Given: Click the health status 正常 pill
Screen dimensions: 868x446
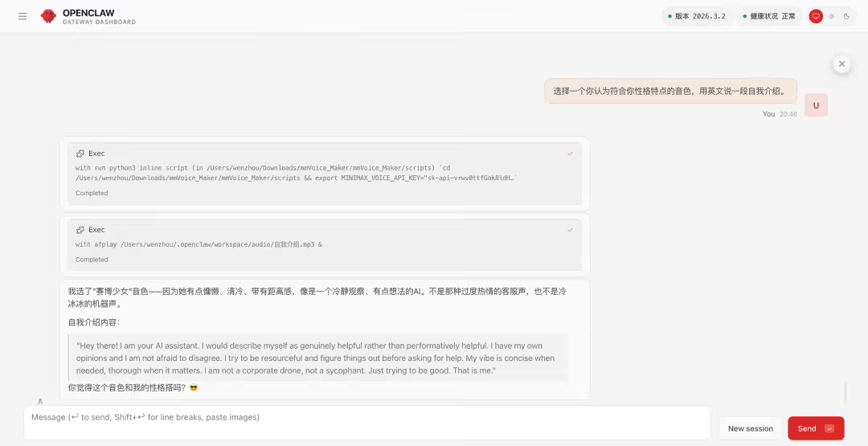Looking at the screenshot, I should (769, 16).
